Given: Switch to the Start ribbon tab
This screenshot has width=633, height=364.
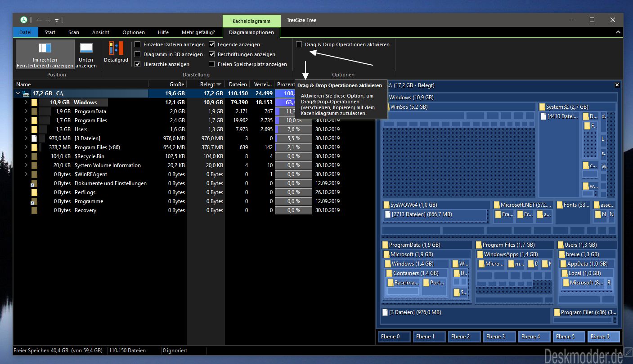Looking at the screenshot, I should tap(50, 32).
